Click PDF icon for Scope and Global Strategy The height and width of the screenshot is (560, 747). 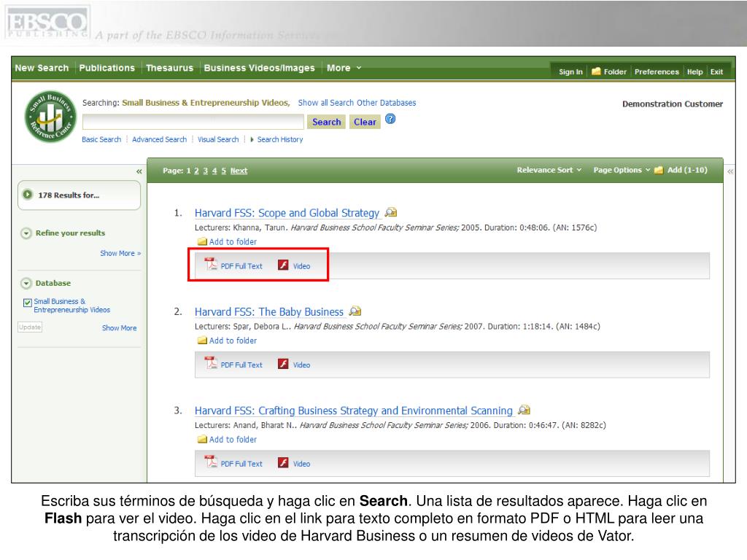coord(211,264)
